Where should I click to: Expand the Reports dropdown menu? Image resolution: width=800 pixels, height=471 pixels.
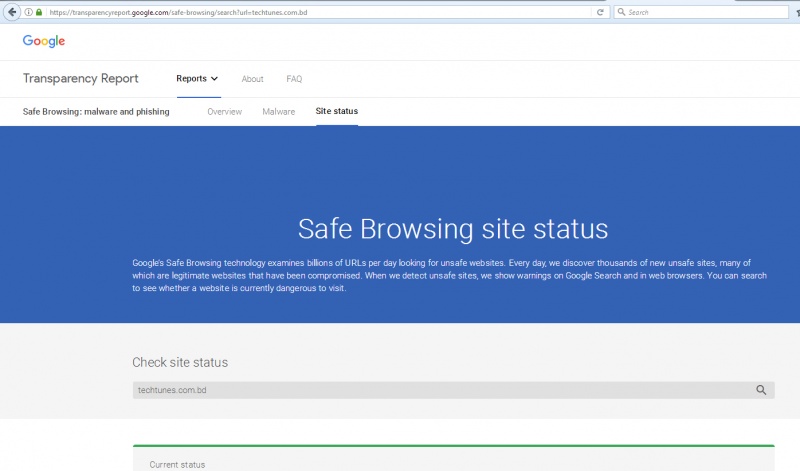click(197, 79)
